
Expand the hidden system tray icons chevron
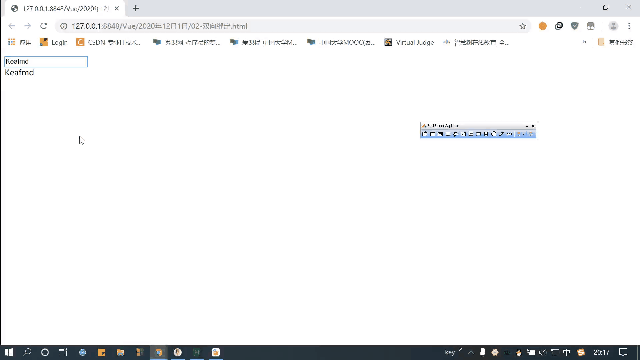471,352
